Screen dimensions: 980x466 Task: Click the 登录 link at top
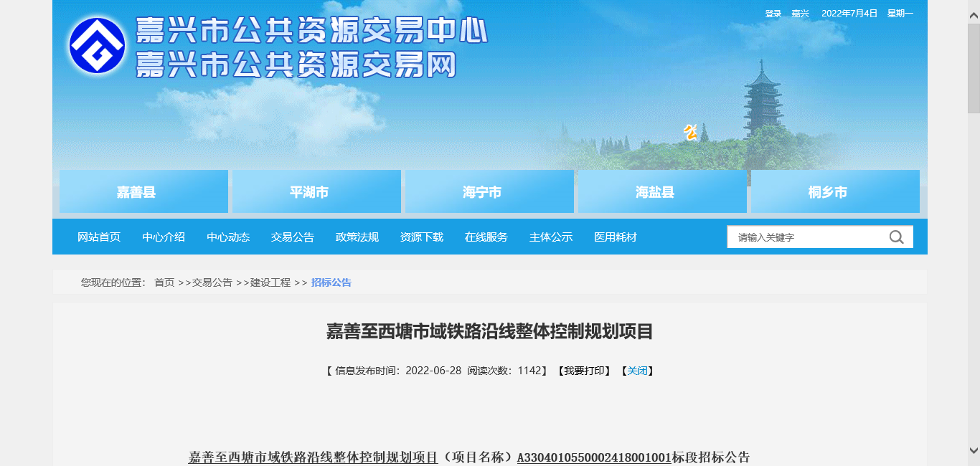(x=773, y=14)
